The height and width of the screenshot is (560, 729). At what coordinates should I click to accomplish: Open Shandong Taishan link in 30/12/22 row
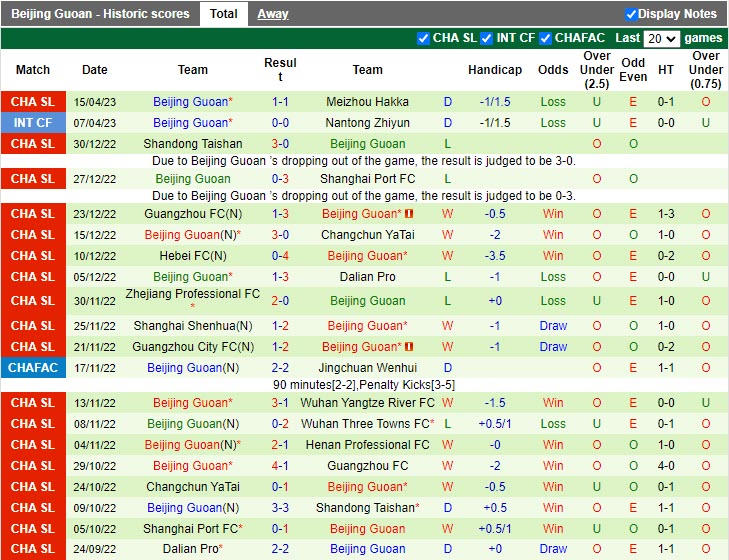coord(192,144)
